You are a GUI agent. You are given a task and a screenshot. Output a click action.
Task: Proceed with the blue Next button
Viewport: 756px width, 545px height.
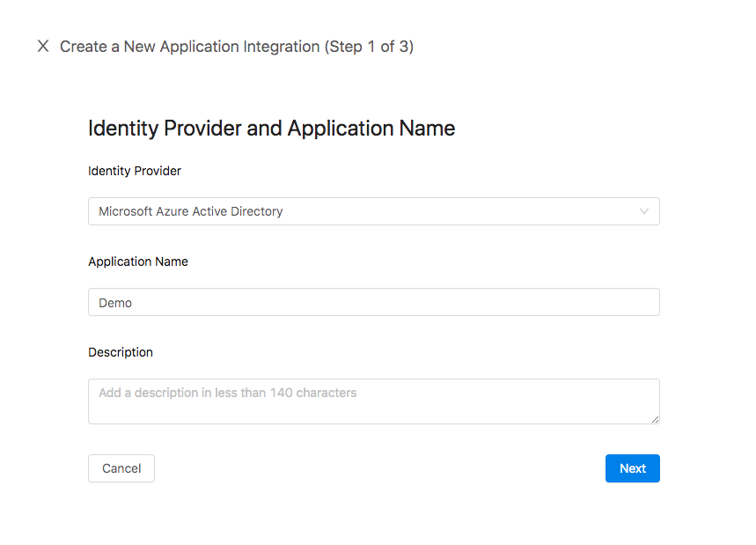pyautogui.click(x=633, y=468)
